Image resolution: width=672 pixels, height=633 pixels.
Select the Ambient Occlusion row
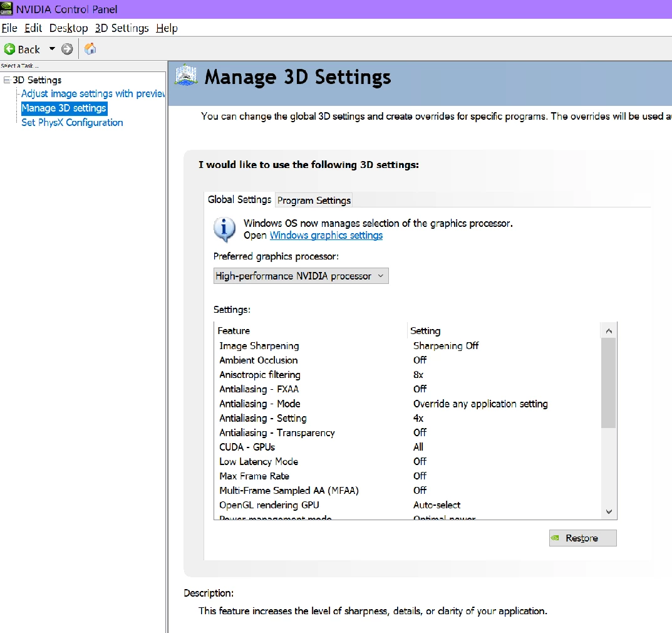(407, 360)
